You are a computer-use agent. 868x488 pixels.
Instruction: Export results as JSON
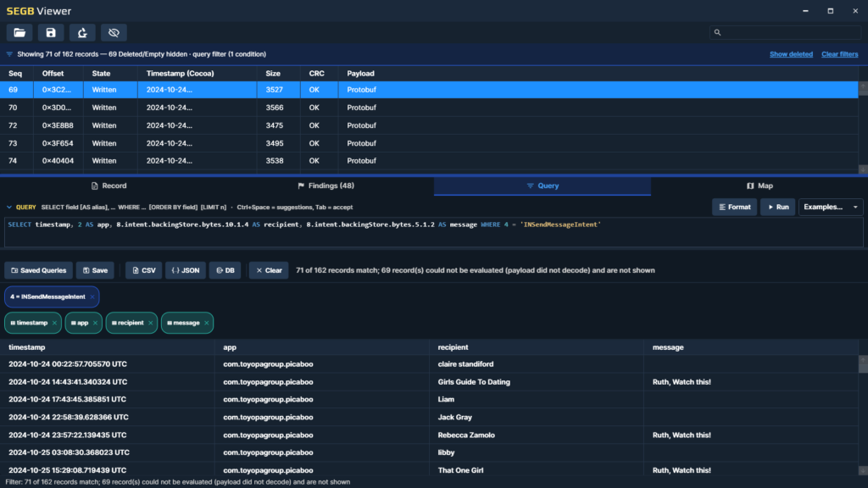pyautogui.click(x=186, y=270)
